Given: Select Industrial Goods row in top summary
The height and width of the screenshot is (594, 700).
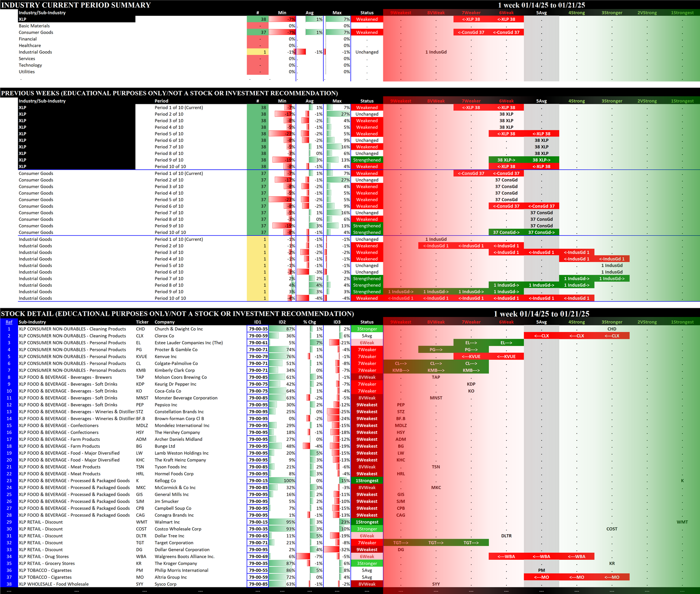Looking at the screenshot, I should (x=35, y=52).
